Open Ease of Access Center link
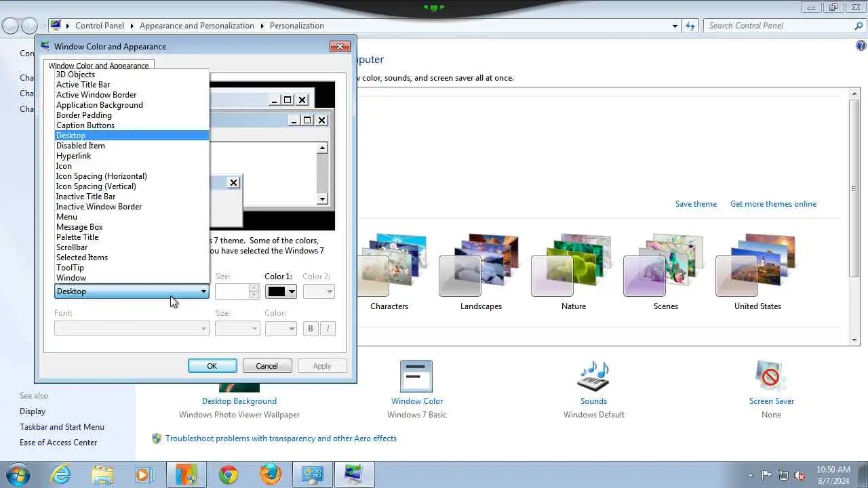The image size is (868, 488). pos(58,443)
